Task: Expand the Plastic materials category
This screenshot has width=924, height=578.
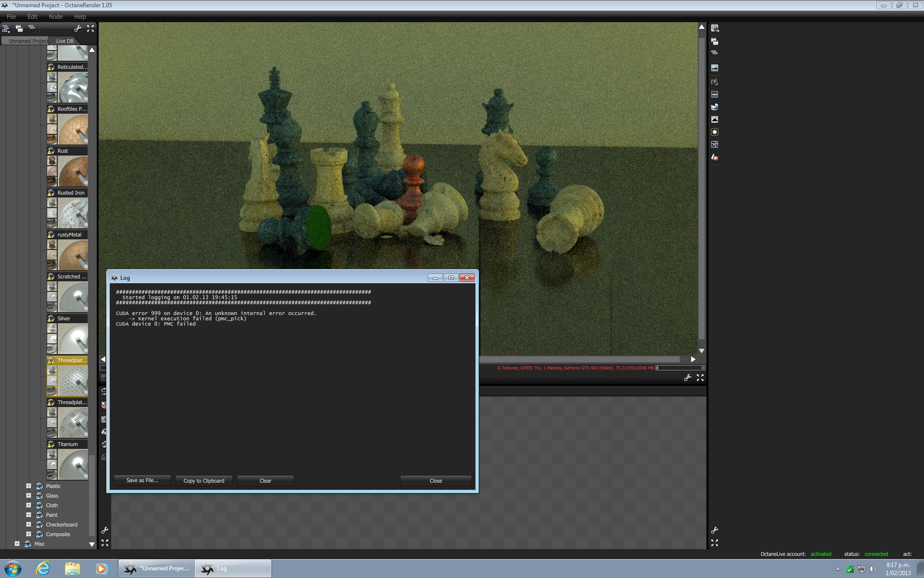Action: pos(28,486)
